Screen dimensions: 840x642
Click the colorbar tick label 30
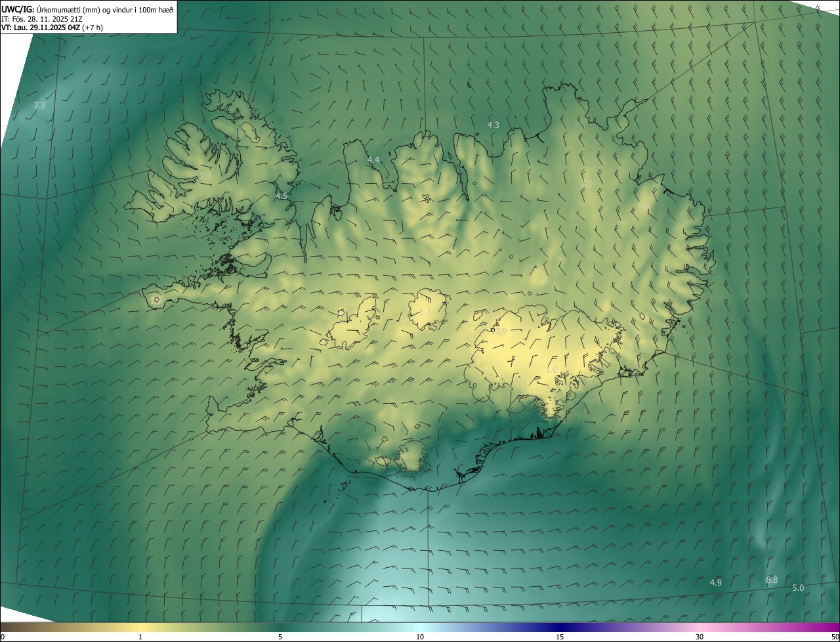(x=700, y=637)
